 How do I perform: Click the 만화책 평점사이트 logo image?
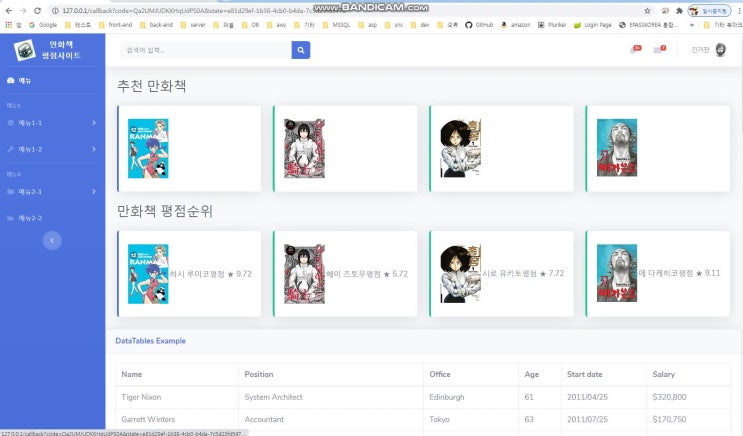pyautogui.click(x=25, y=50)
